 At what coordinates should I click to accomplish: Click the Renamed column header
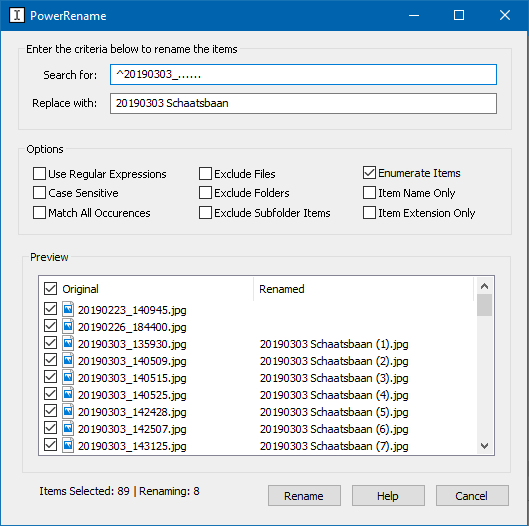coord(282,289)
